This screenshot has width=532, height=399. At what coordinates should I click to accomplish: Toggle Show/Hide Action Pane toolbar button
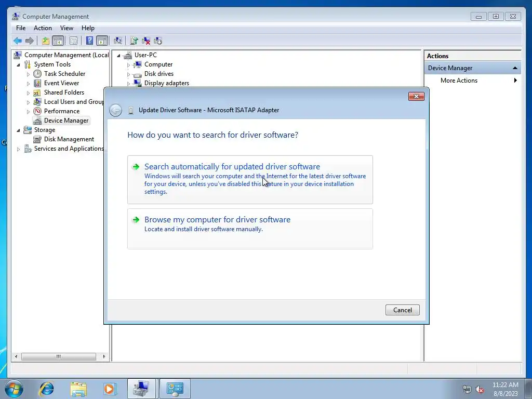click(x=102, y=41)
